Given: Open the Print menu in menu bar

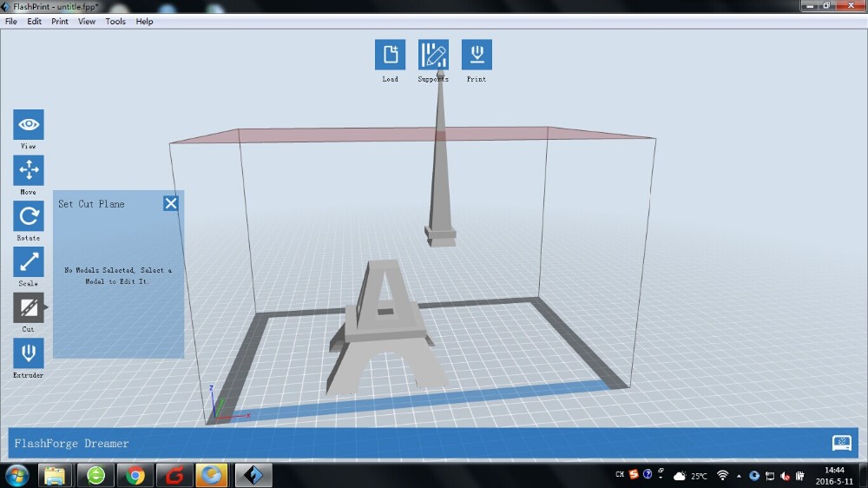Looking at the screenshot, I should click(x=59, y=22).
